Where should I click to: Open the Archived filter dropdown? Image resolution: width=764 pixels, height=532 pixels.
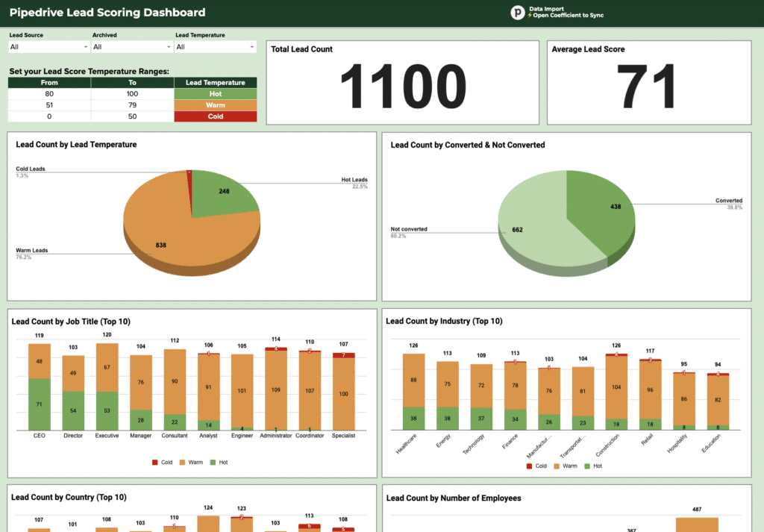click(132, 47)
